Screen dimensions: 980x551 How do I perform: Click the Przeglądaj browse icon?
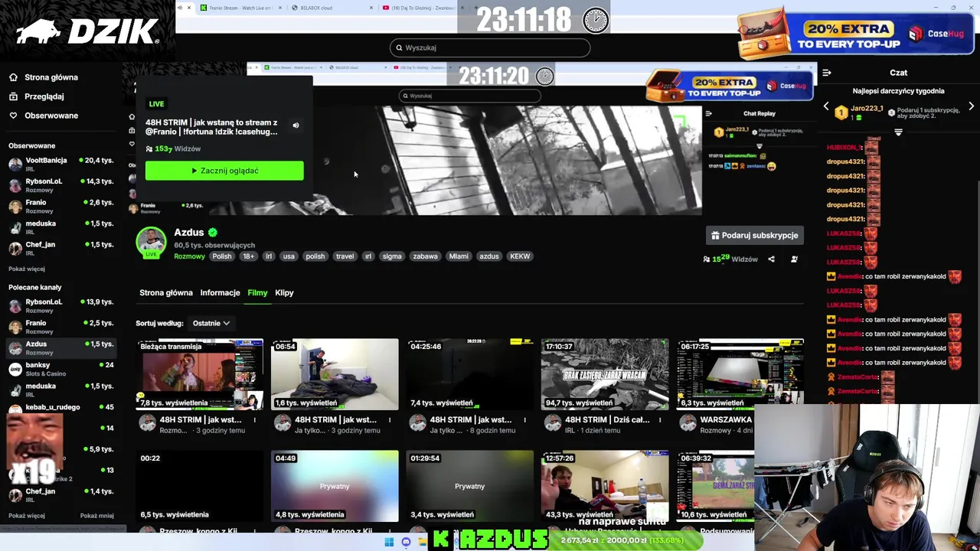click(x=13, y=96)
